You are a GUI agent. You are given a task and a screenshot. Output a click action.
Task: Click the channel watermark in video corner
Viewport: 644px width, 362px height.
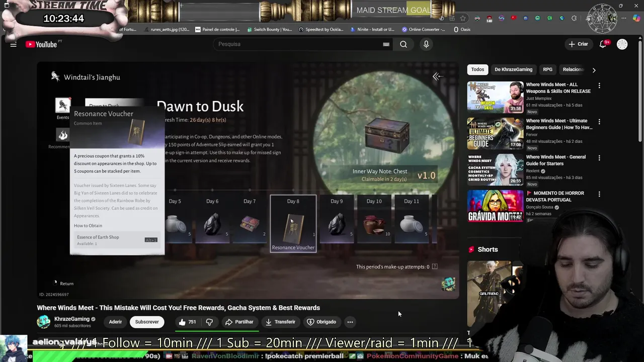(448, 284)
